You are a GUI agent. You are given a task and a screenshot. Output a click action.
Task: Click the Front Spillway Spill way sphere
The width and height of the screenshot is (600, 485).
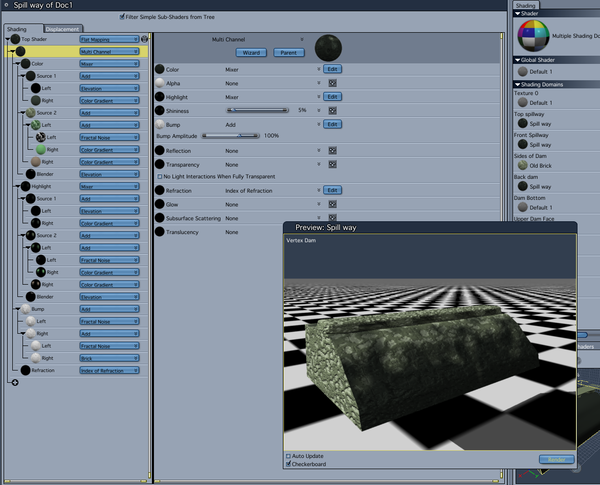click(x=522, y=144)
